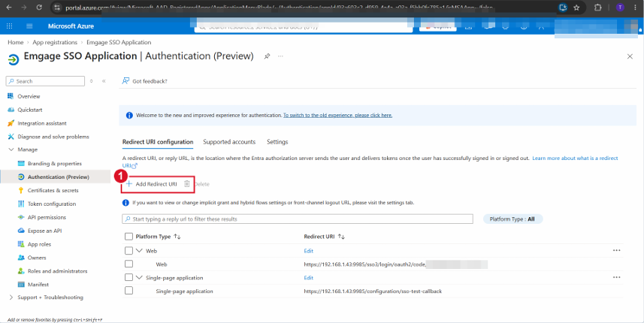Select the Redirect URI configuration tab
The image size is (644, 323).
click(158, 142)
